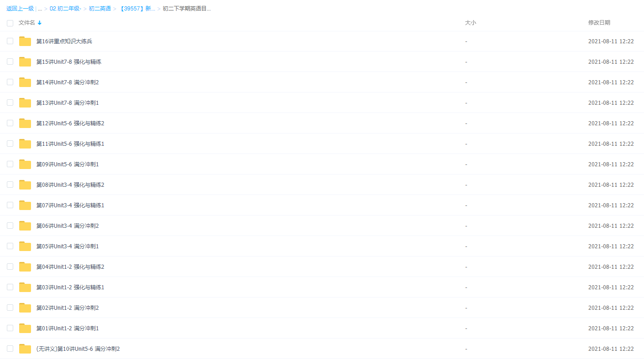This screenshot has width=644, height=359.
Task: Navigate to 02.初二年级- breadcrumb item
Action: coord(65,9)
